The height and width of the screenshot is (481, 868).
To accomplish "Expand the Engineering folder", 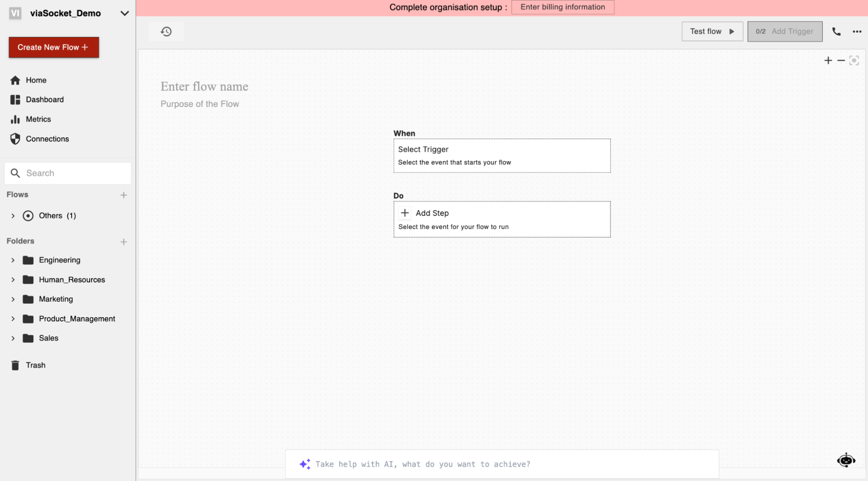I will 13,260.
